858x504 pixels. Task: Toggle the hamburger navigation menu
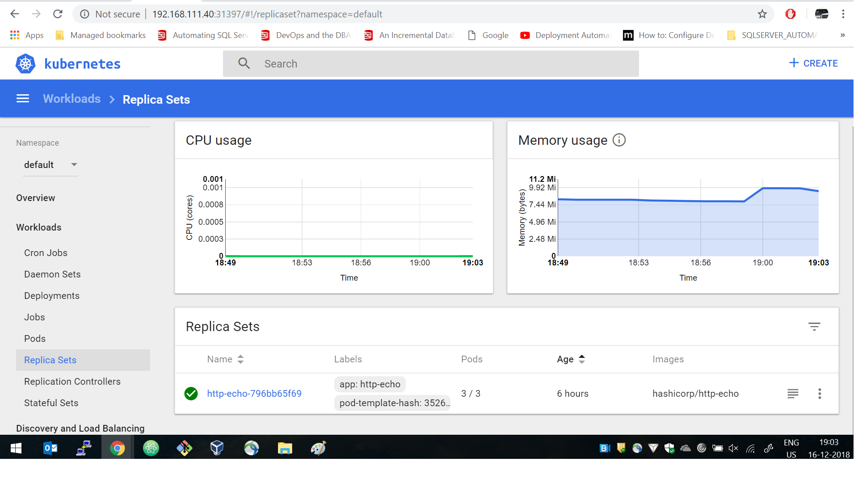[23, 99]
